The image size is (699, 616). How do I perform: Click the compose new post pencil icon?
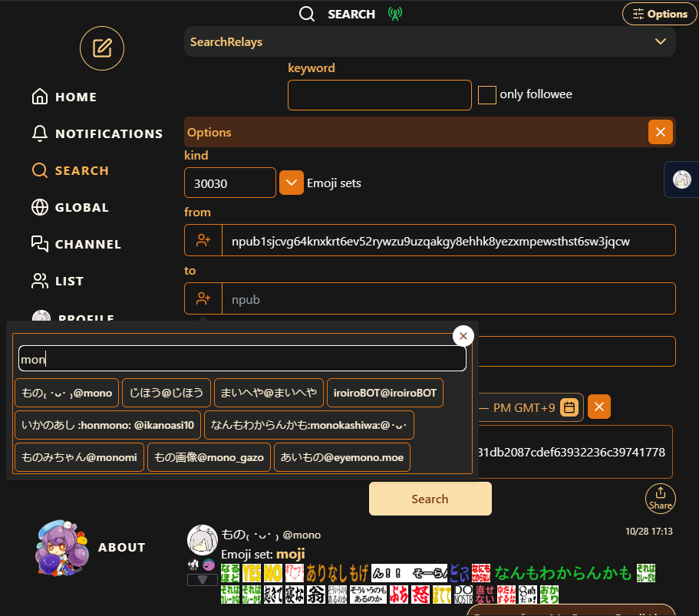(102, 48)
